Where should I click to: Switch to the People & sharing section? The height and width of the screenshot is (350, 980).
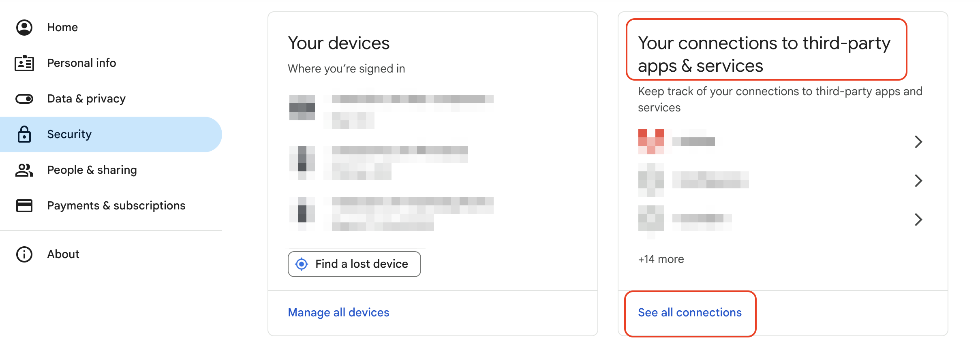pyautogui.click(x=92, y=170)
